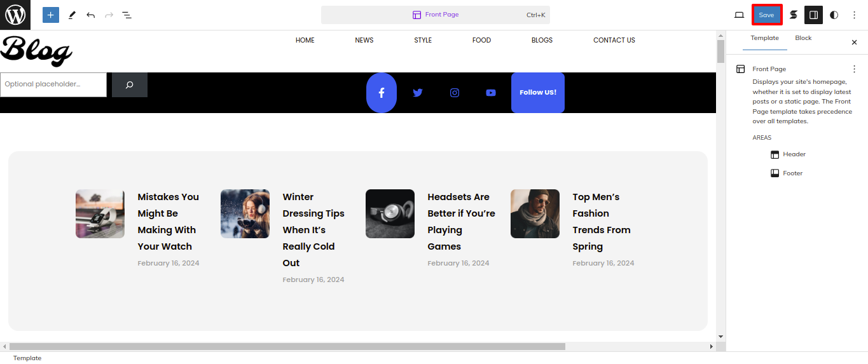Screen dimensions: 868x364
Task: Click the Undo arrow icon
Action: click(90, 15)
